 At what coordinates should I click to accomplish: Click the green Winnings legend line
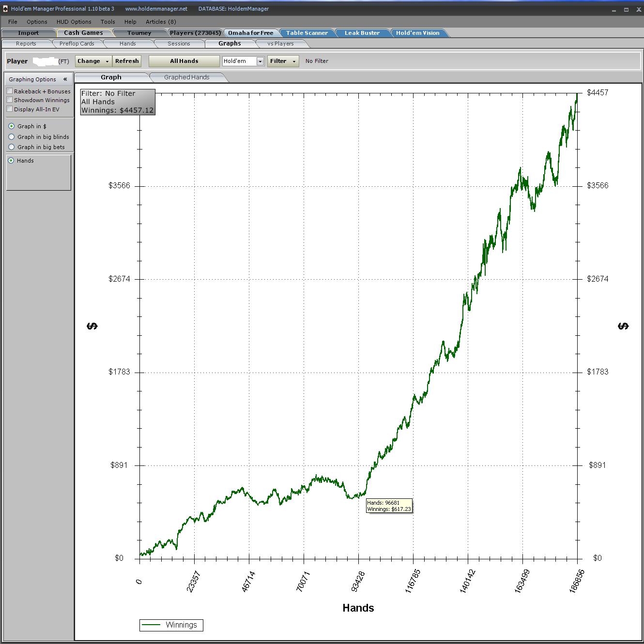pyautogui.click(x=151, y=625)
